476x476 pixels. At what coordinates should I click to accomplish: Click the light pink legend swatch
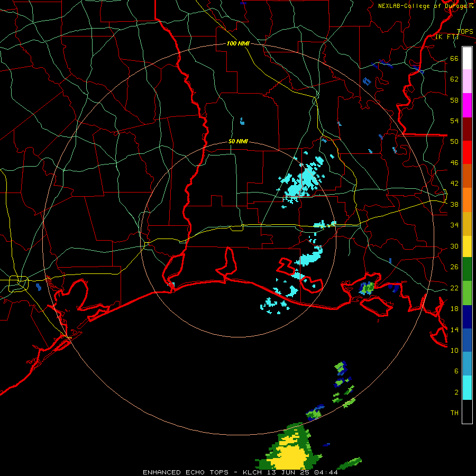click(x=467, y=81)
